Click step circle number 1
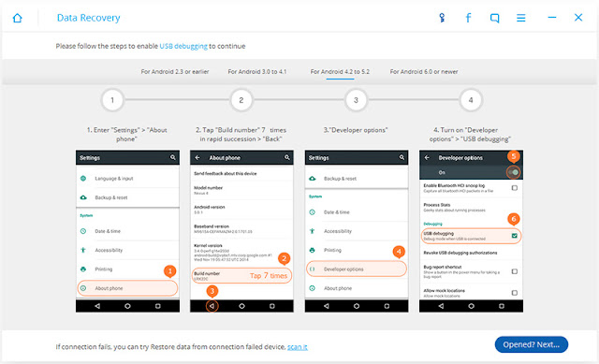 tap(112, 100)
